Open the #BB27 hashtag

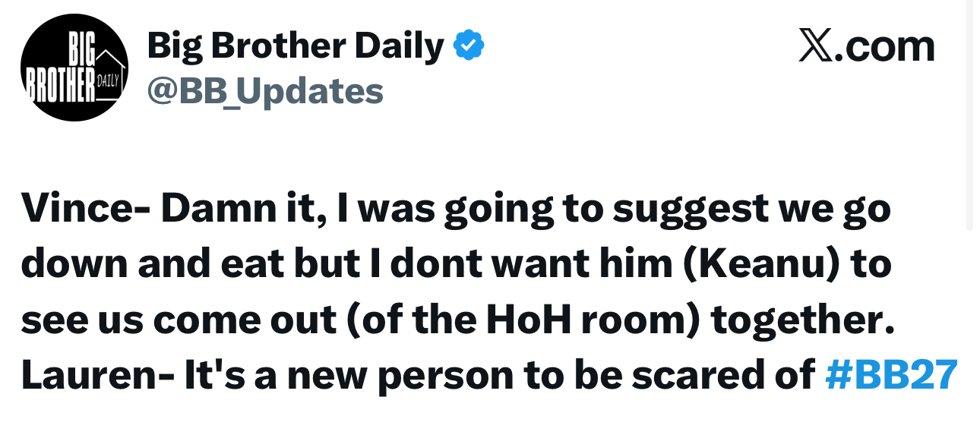tap(891, 375)
